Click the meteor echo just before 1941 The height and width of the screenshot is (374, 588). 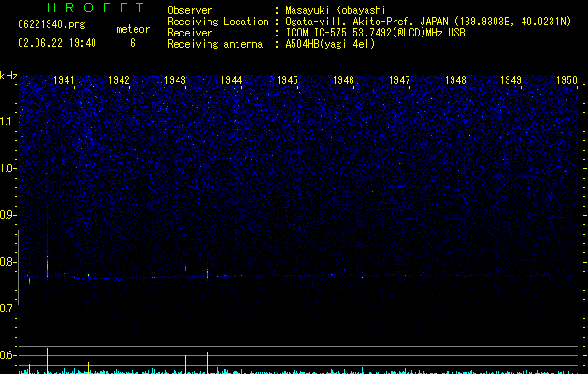48,266
